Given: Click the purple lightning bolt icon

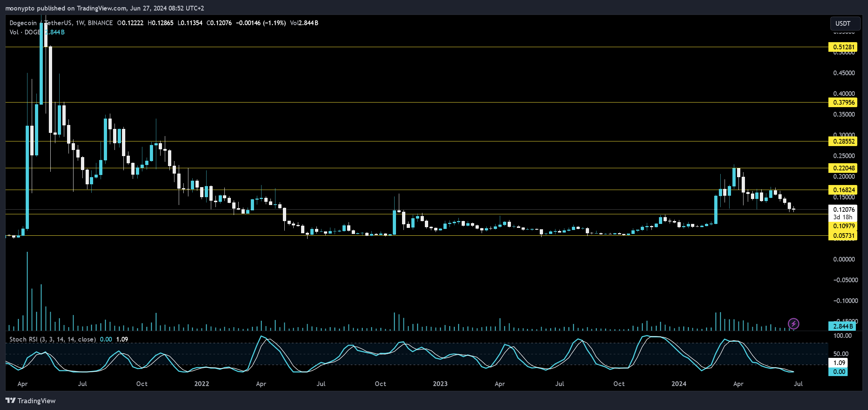Looking at the screenshot, I should coord(793,324).
